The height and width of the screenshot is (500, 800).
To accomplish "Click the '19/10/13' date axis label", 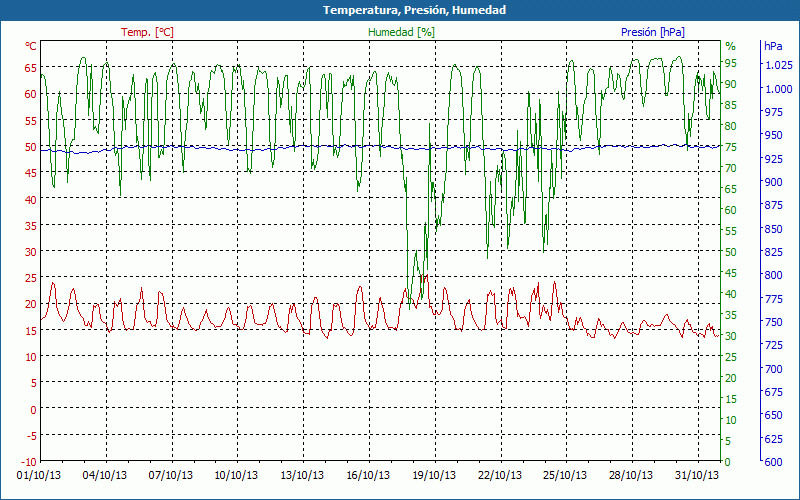I will tap(434, 475).
